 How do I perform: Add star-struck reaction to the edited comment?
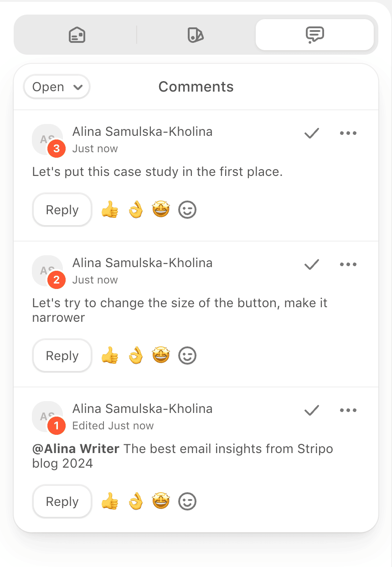tap(161, 501)
